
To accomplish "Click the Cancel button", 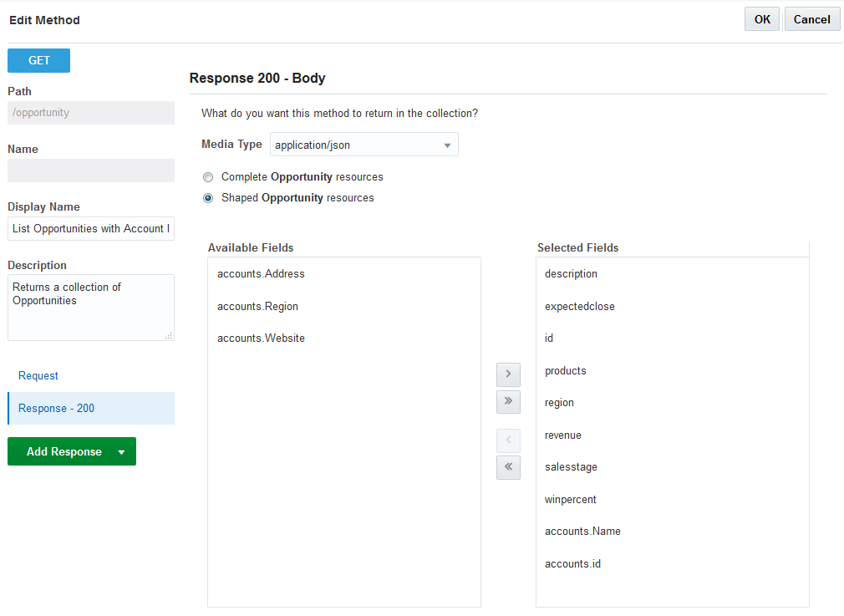I will [811, 20].
